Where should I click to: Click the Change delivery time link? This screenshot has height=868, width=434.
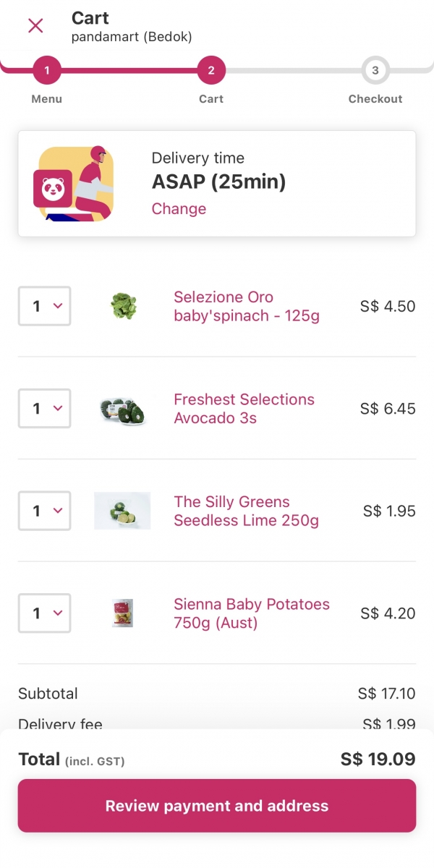(x=179, y=208)
